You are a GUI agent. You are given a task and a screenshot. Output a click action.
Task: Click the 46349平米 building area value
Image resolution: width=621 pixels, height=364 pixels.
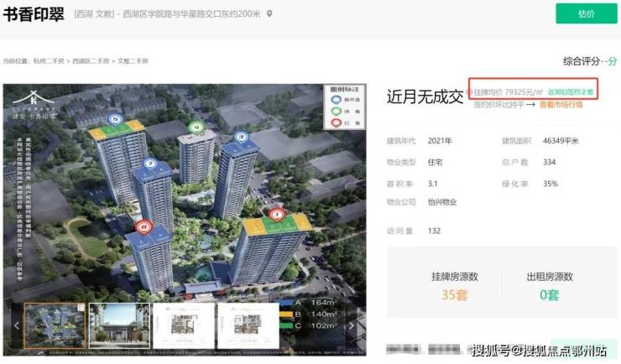[561, 141]
